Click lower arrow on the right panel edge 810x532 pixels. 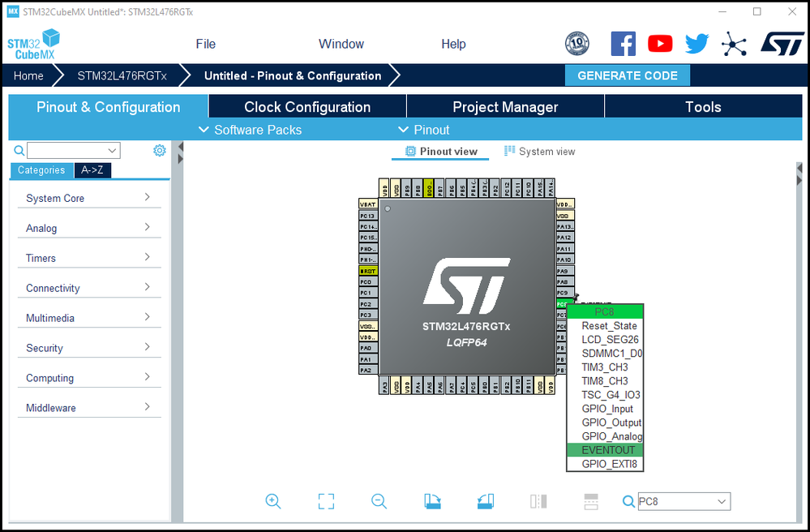tap(799, 180)
